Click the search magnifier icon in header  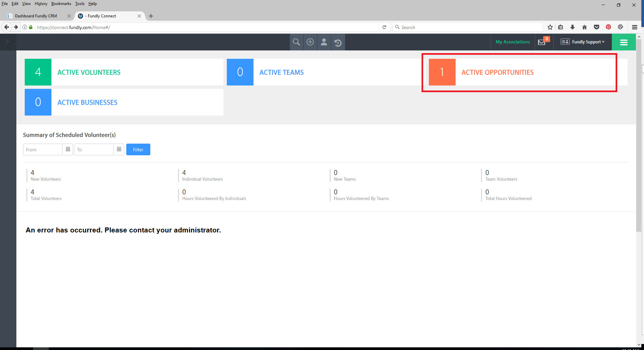pos(296,42)
